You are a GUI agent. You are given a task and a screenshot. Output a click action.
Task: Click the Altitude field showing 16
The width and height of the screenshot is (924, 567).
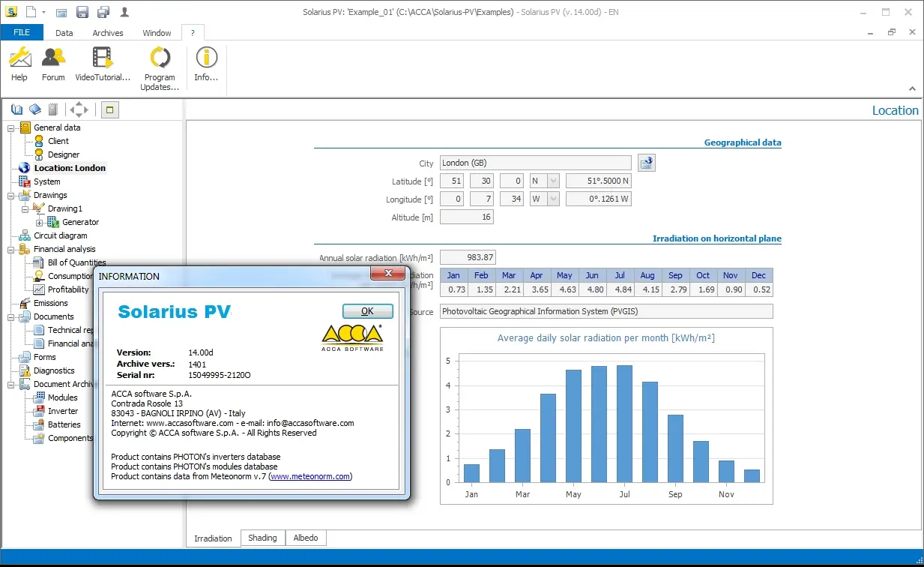(x=467, y=217)
